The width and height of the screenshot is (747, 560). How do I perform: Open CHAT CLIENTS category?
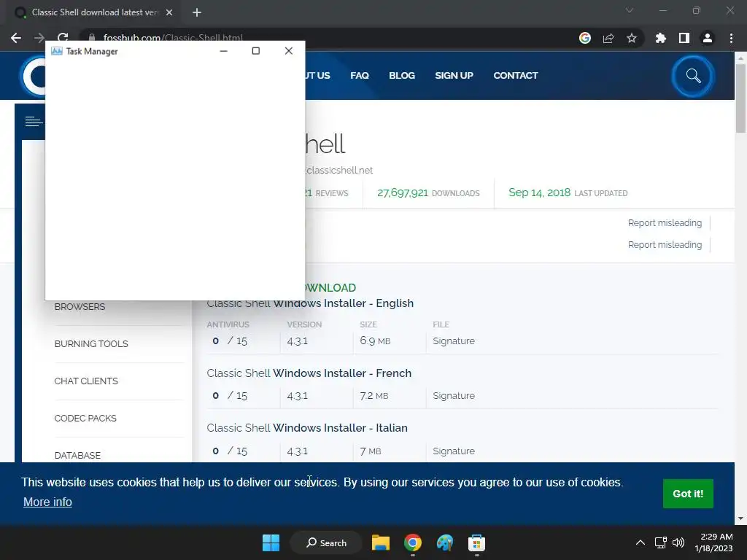coord(86,381)
